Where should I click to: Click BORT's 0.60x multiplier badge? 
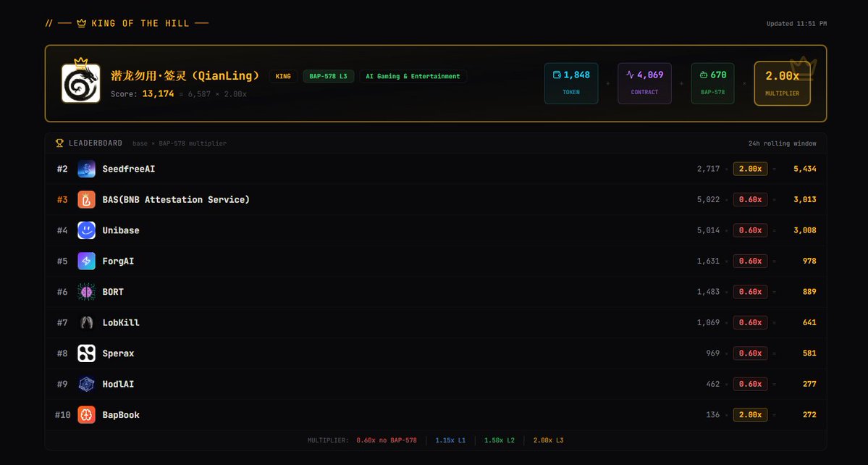click(750, 292)
